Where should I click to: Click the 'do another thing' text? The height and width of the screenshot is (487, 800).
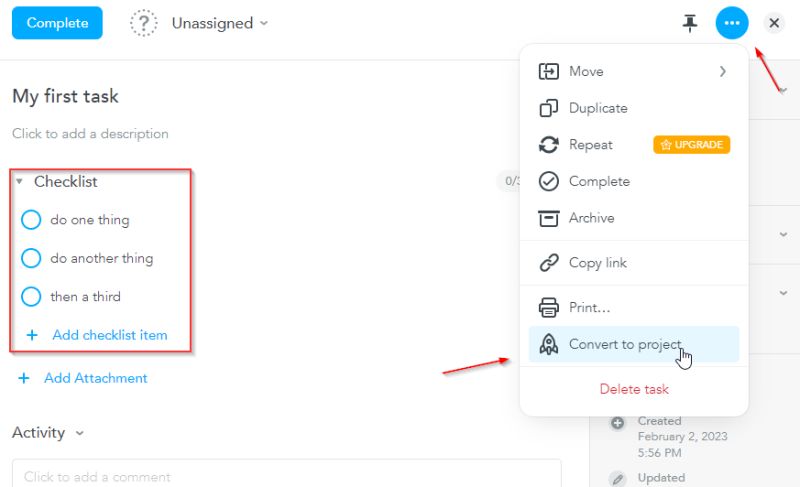[102, 258]
